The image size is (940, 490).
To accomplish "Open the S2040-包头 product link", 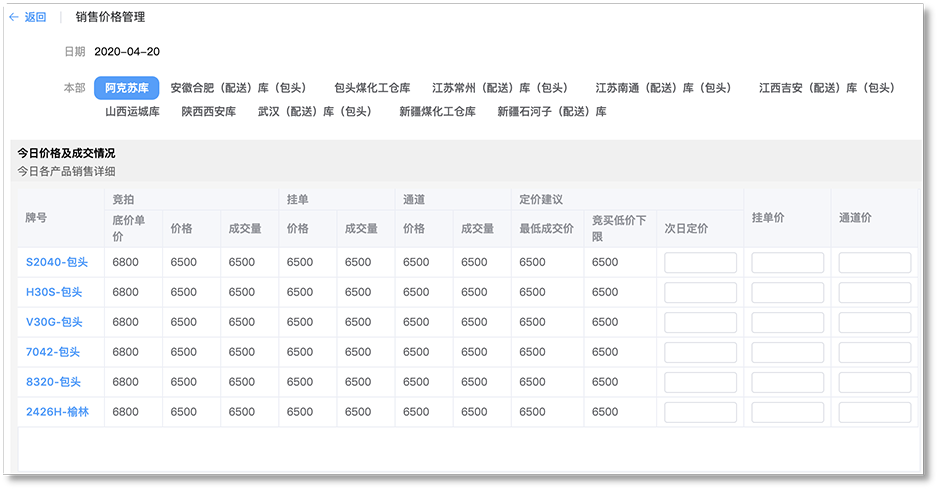I will (57, 263).
